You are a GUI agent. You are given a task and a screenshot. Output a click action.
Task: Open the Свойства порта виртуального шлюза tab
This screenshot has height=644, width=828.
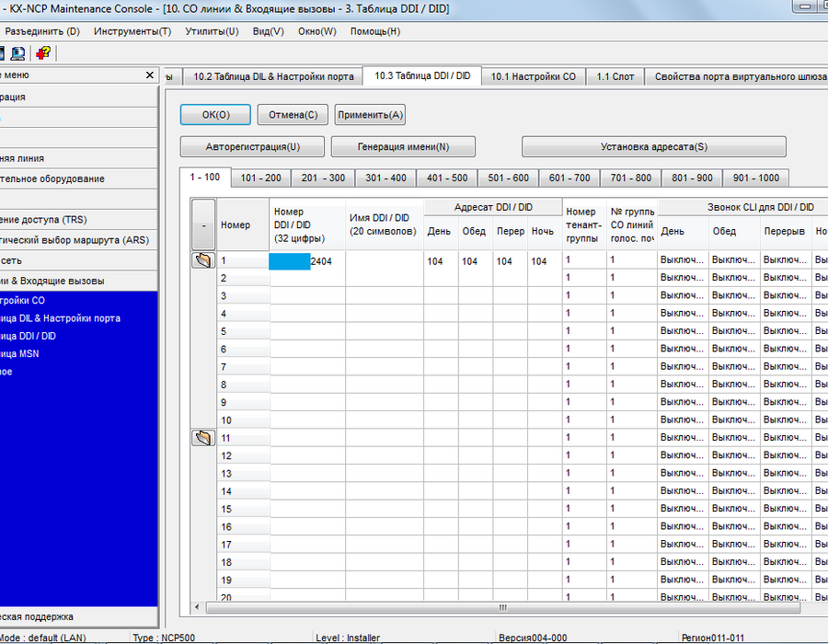737,76
